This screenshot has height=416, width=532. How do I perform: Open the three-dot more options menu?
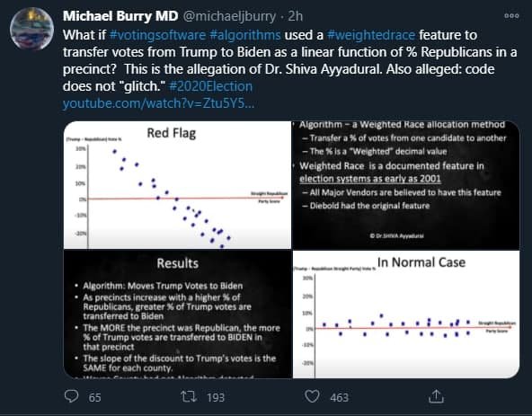[511, 15]
